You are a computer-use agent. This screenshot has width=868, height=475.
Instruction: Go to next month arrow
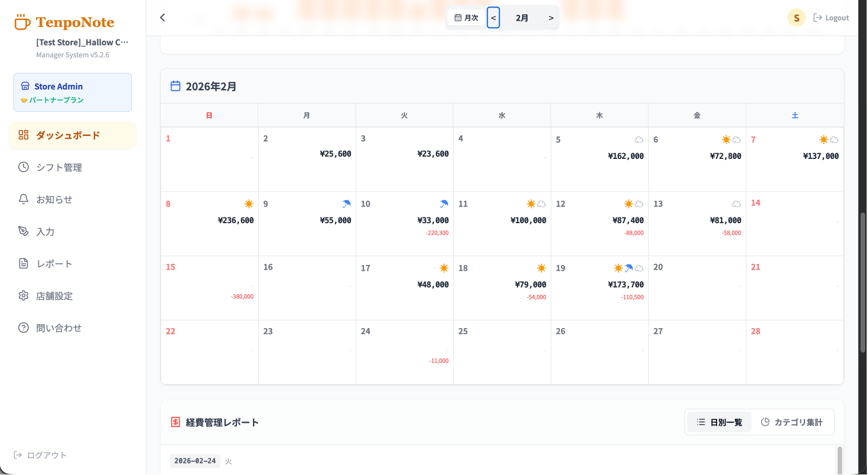click(x=551, y=18)
